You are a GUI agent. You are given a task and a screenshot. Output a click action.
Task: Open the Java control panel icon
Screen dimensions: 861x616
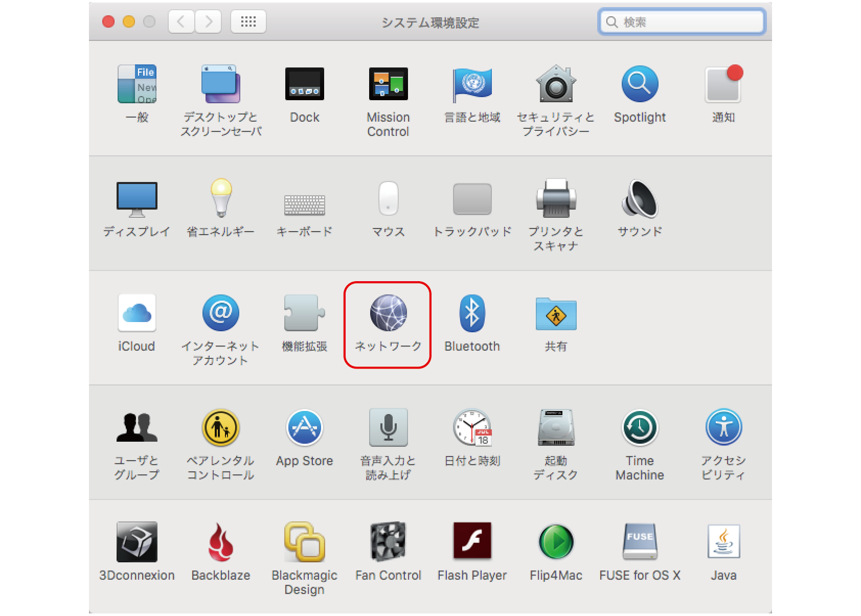[723, 542]
